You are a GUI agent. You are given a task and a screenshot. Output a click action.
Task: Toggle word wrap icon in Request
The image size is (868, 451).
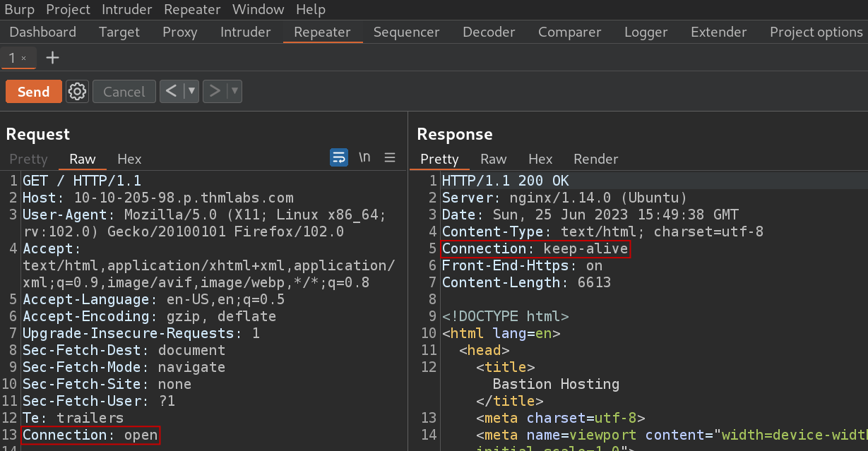[339, 157]
